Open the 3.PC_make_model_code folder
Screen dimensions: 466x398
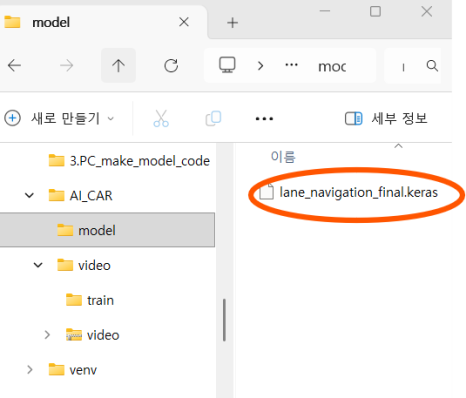pos(129,161)
